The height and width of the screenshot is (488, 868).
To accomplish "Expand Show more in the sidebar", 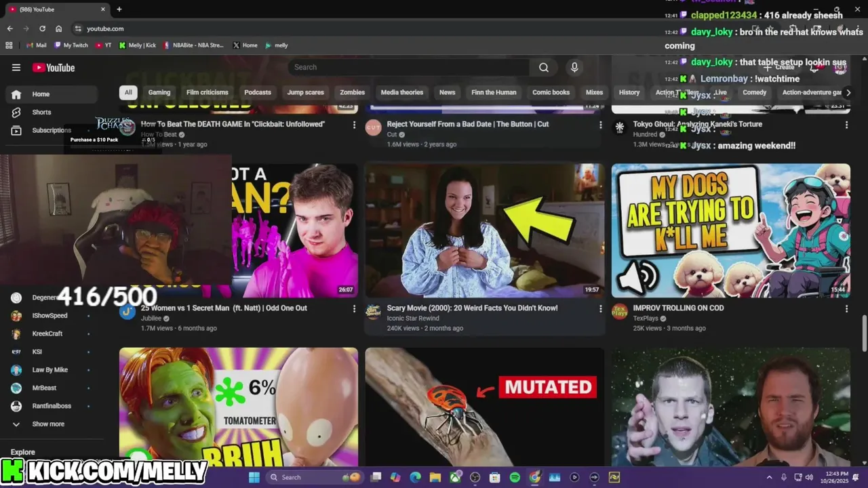I will (48, 424).
